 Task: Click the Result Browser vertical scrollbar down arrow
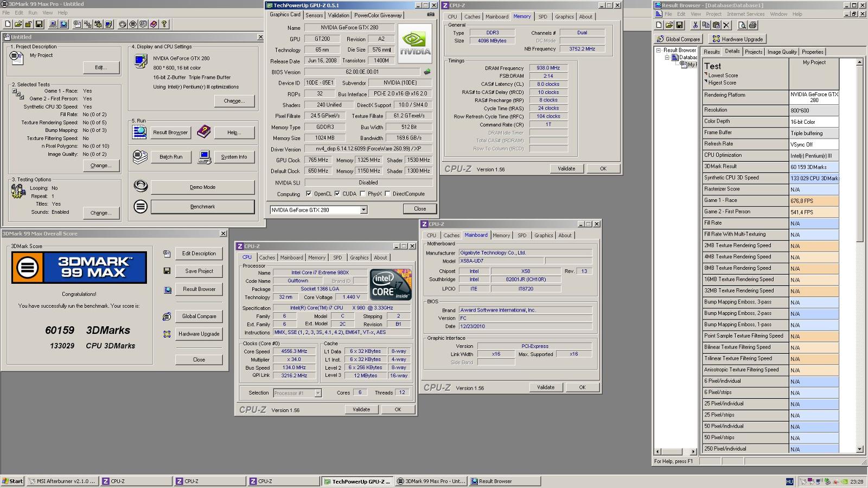pyautogui.click(x=859, y=449)
